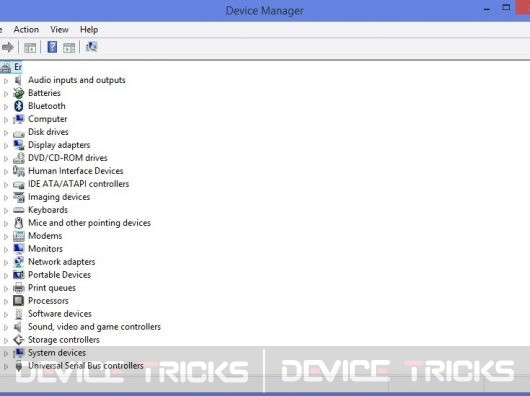530x396 pixels.
Task: Select the root computer node at tree top
Action: [18, 67]
